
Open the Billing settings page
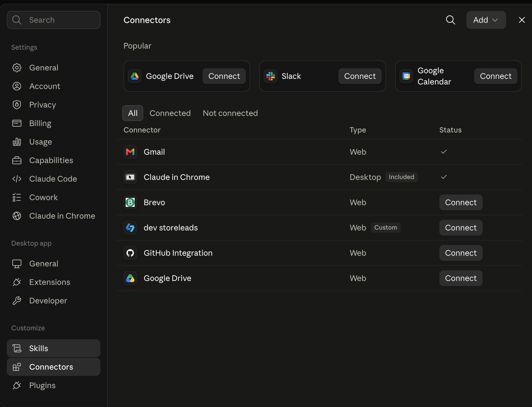point(54,123)
